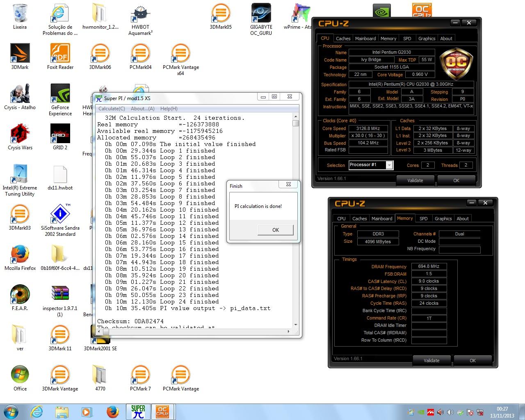Open SiSoftware Sandra 2002 Standard icon
525x420 pixels.
[x=60, y=221]
